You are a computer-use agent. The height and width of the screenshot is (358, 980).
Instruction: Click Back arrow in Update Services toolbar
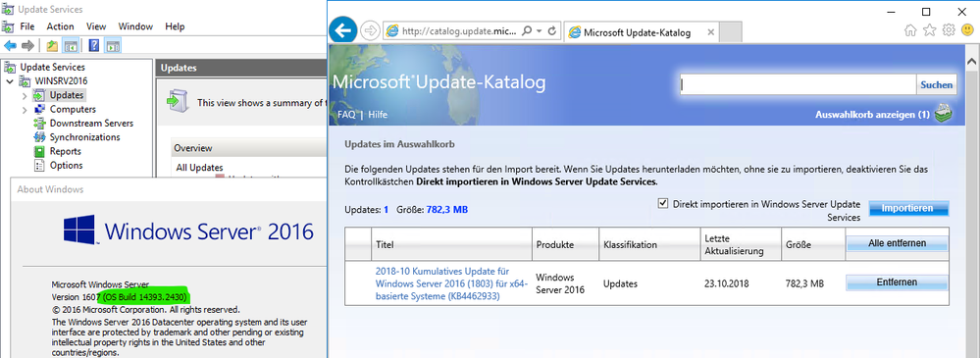point(10,46)
